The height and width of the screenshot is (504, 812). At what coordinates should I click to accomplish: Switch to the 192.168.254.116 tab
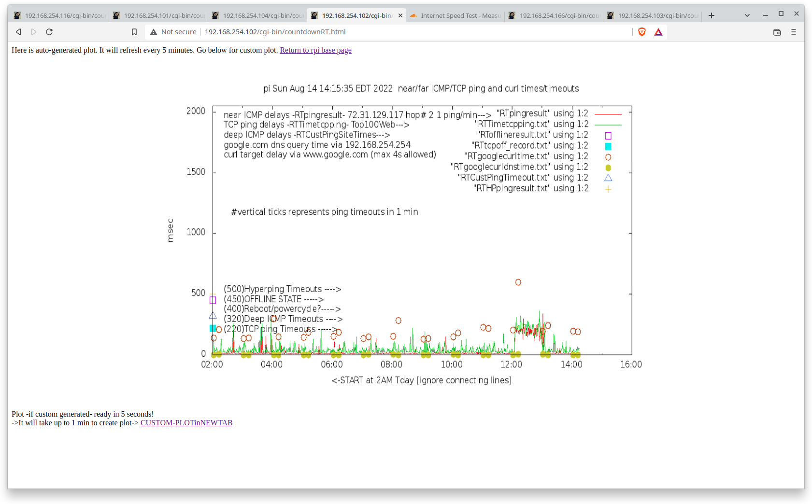(x=59, y=15)
